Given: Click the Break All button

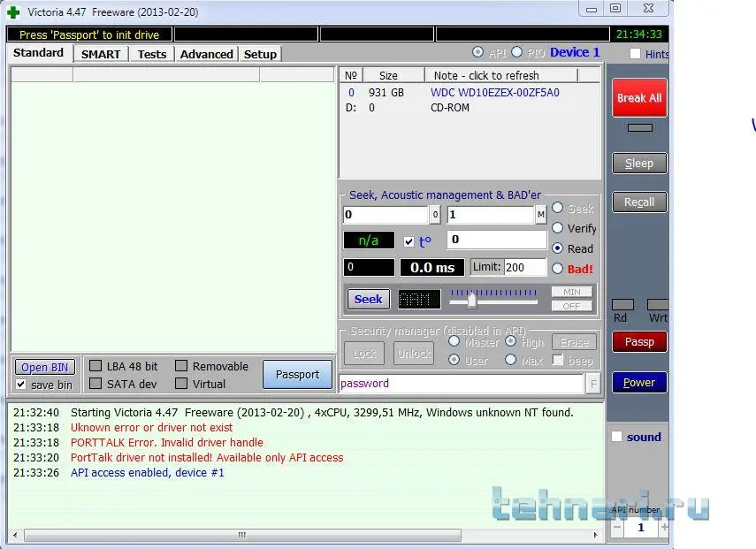Looking at the screenshot, I should point(639,97).
